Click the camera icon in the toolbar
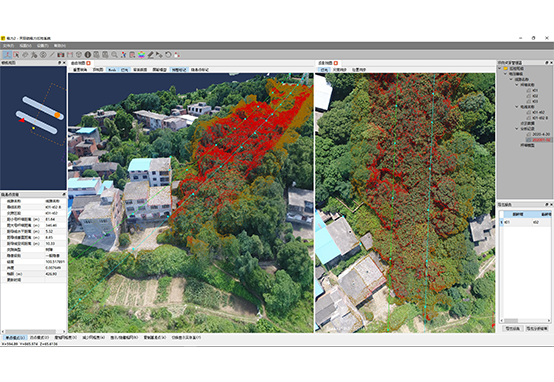 [61, 55]
